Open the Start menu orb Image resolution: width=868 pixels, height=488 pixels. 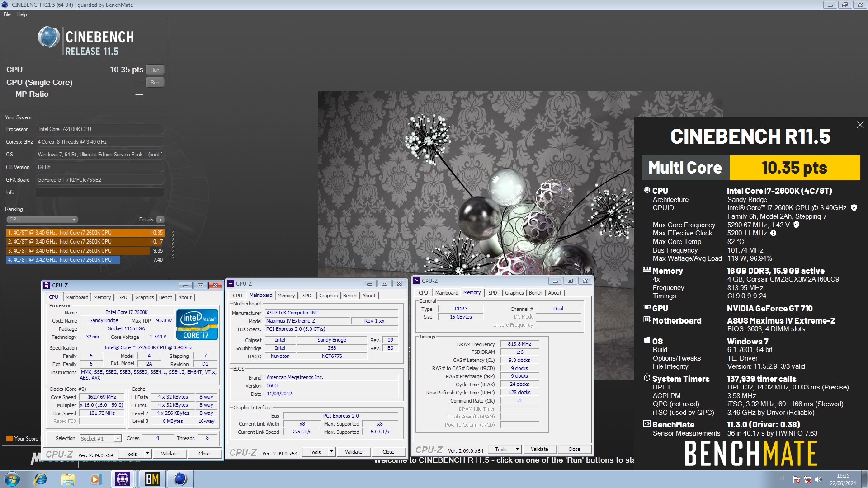point(12,479)
